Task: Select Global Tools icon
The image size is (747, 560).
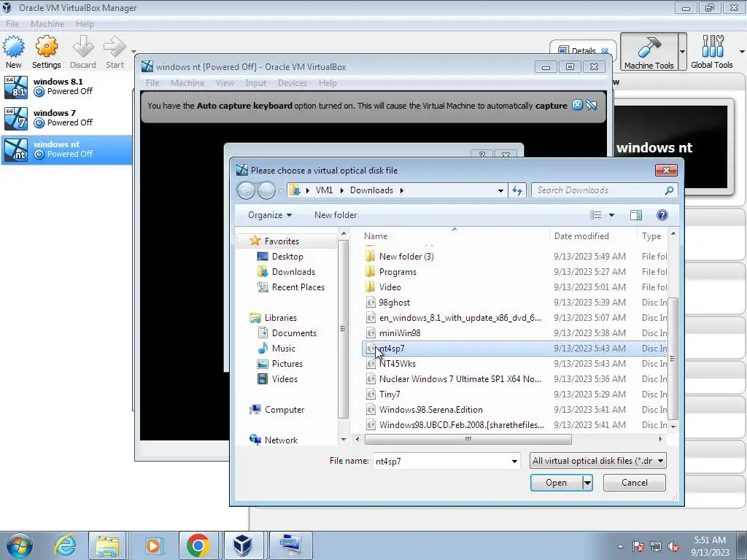Action: (712, 46)
